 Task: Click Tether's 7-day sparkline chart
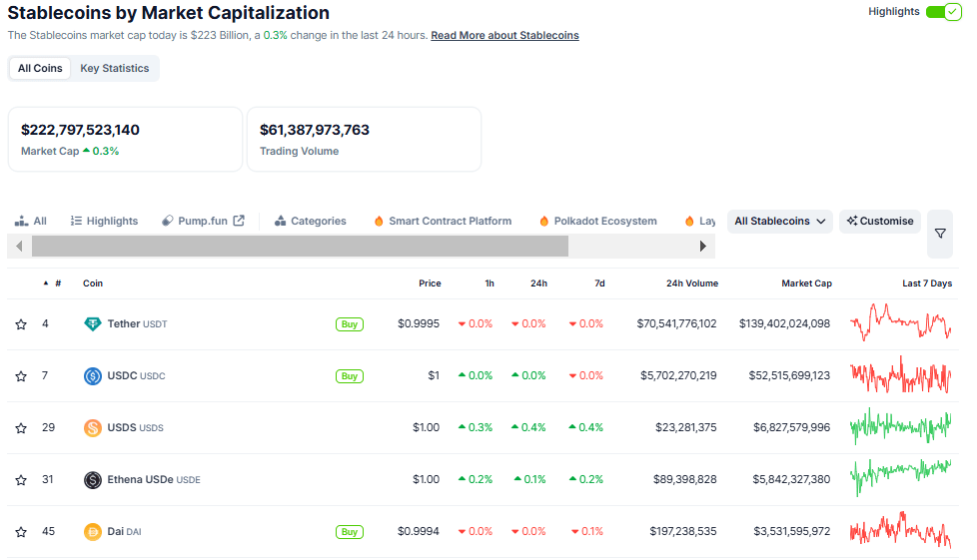pyautogui.click(x=901, y=322)
